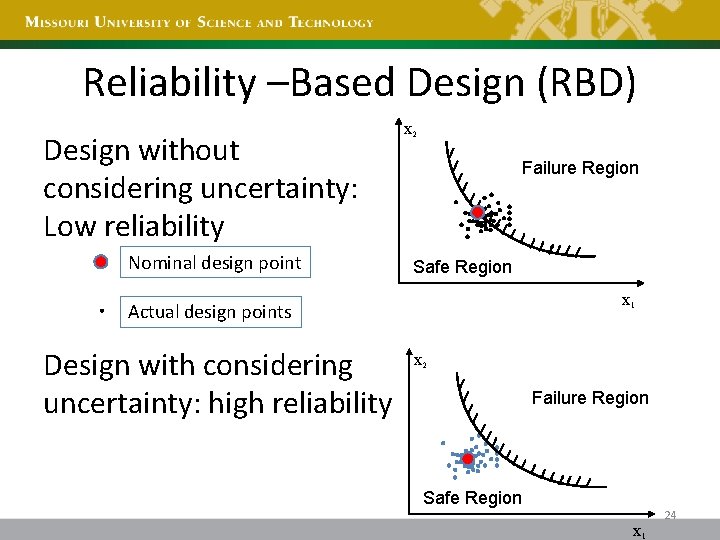Click the x1 axis label of the upper chart

click(x=628, y=301)
